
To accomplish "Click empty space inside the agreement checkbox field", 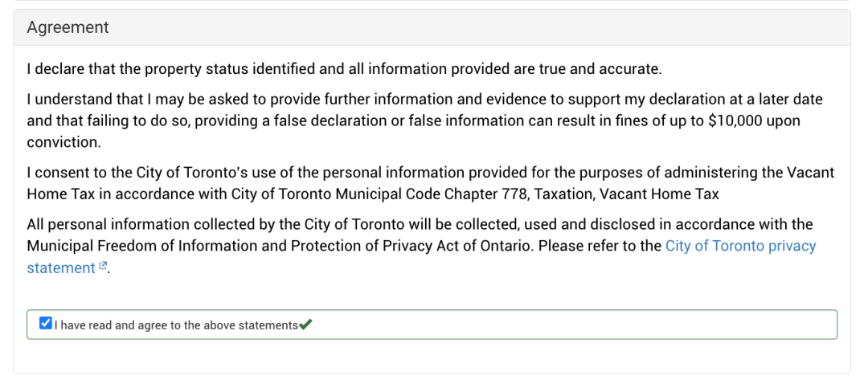I will [563, 325].
